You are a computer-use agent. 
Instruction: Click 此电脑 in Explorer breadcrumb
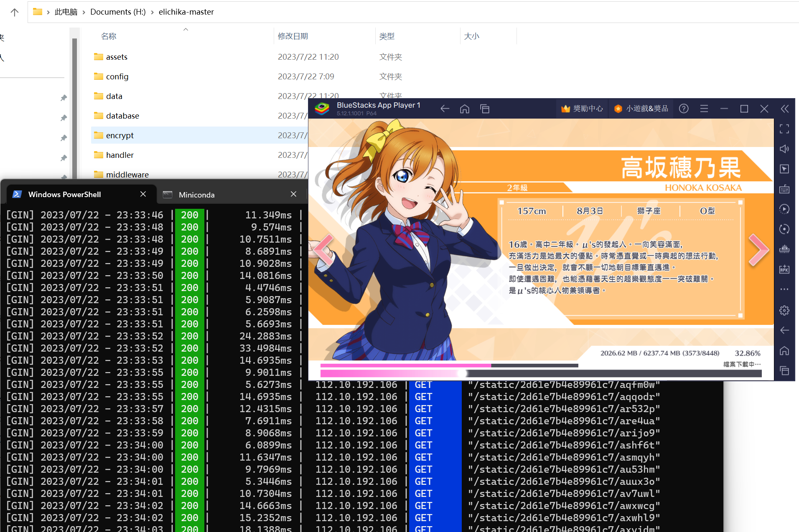coord(66,12)
